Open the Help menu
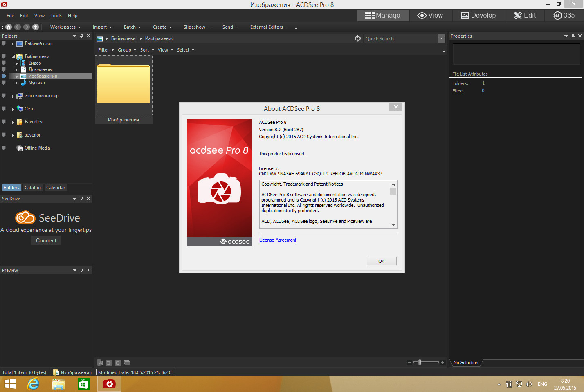Viewport: 584px width, 392px height. (x=73, y=16)
